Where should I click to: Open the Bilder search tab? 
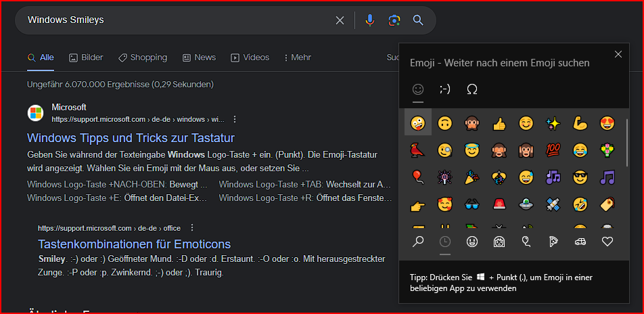86,58
